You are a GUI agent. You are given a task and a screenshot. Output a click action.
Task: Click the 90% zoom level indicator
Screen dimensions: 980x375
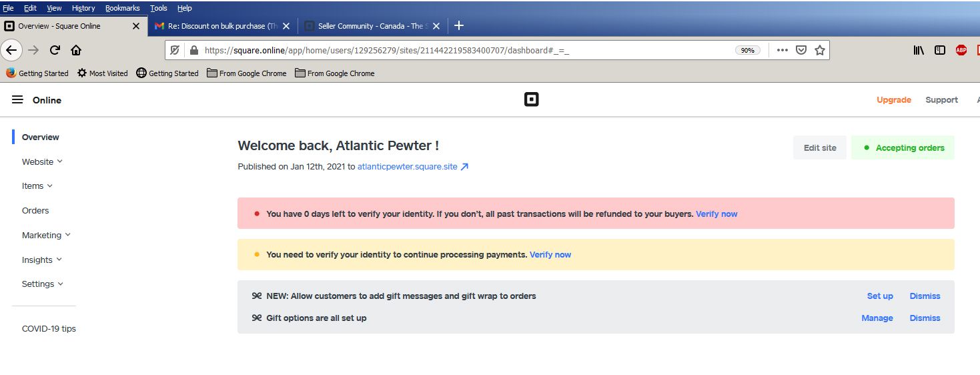point(748,50)
